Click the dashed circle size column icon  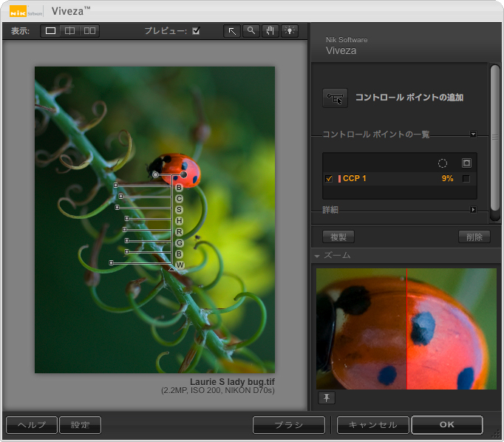click(x=442, y=163)
